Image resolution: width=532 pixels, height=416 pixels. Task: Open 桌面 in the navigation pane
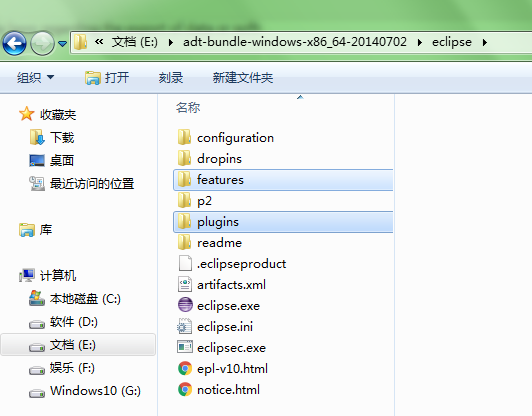pos(62,160)
